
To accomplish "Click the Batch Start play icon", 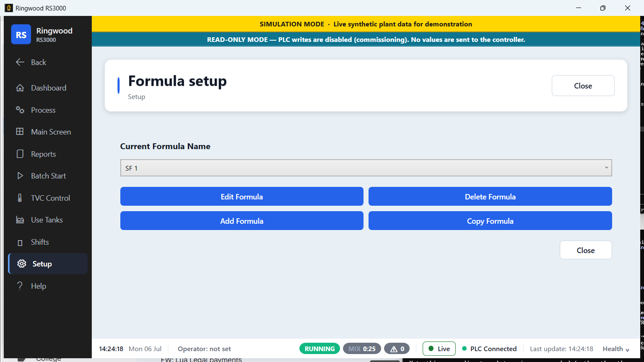I will point(20,176).
